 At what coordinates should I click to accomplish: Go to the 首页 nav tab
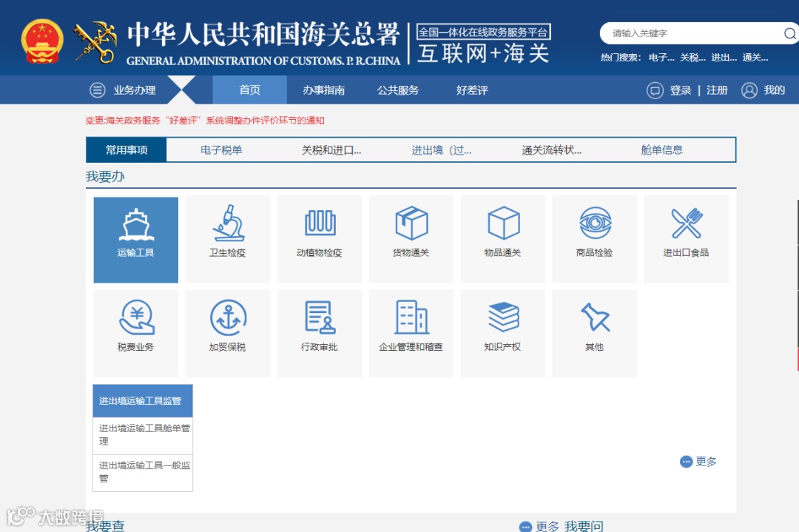250,90
